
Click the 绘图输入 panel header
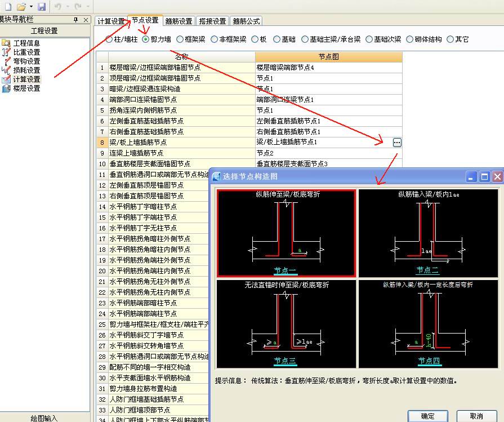pos(44,418)
